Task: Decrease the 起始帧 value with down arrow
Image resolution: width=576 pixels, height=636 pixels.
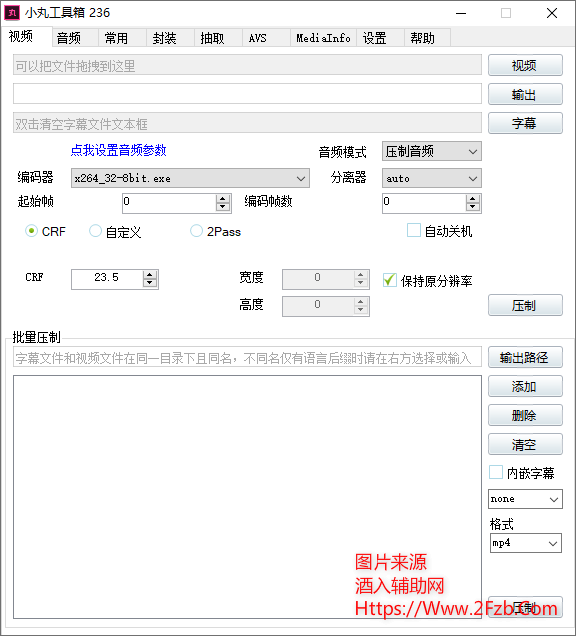Action: [223, 207]
